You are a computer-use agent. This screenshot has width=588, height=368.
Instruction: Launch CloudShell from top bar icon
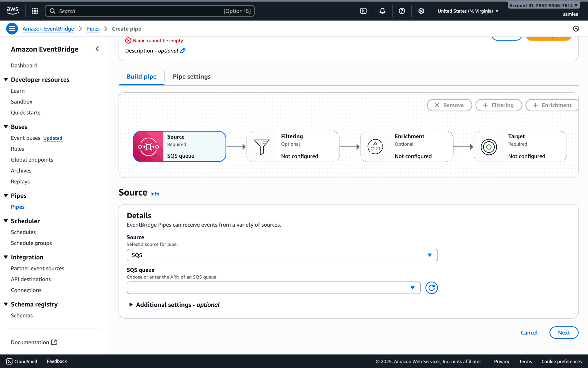(x=363, y=11)
